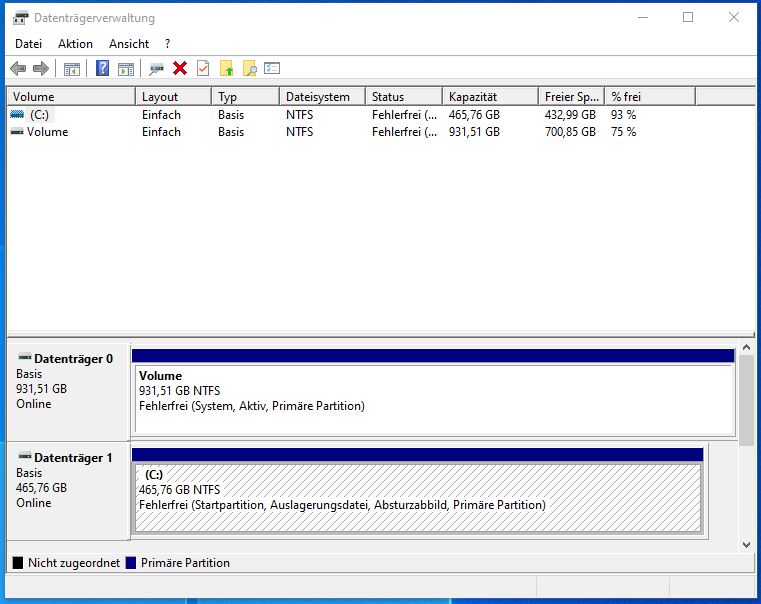Open Help via blue question-mark icon
The width and height of the screenshot is (761, 604).
[102, 68]
